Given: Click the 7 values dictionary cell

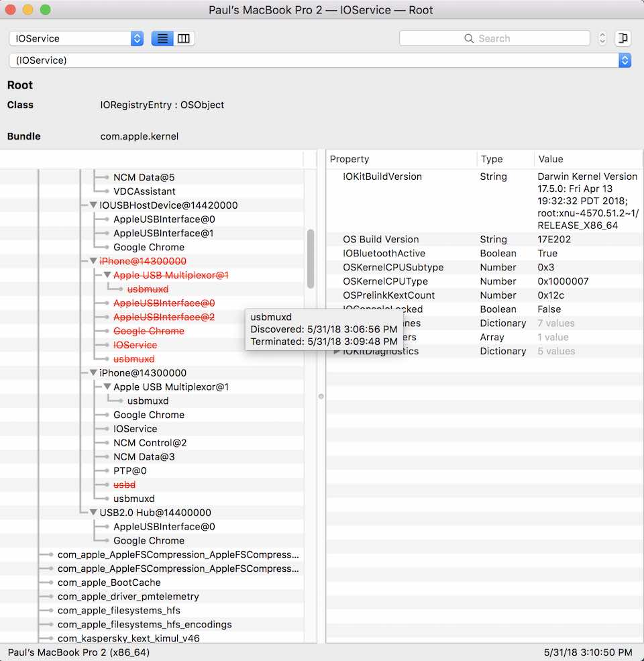Looking at the screenshot, I should coord(556,323).
